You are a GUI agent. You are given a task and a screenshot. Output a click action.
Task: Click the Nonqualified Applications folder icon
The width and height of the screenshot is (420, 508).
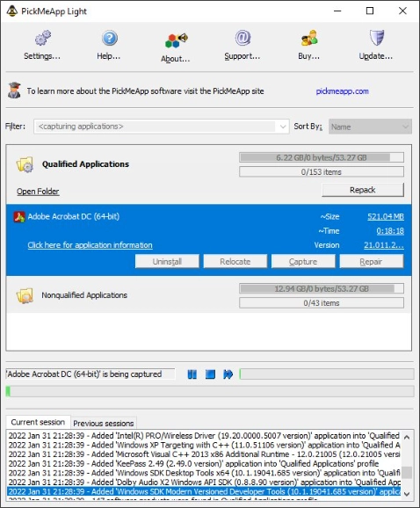(x=25, y=295)
